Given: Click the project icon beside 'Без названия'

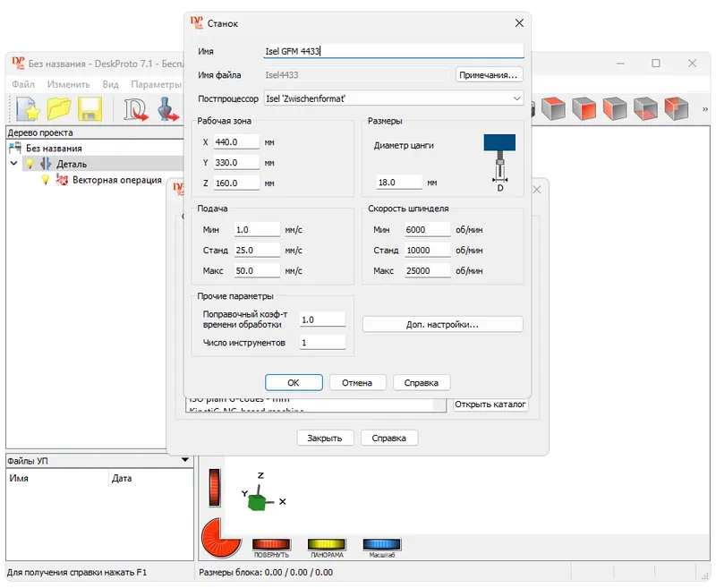Looking at the screenshot, I should [15, 148].
